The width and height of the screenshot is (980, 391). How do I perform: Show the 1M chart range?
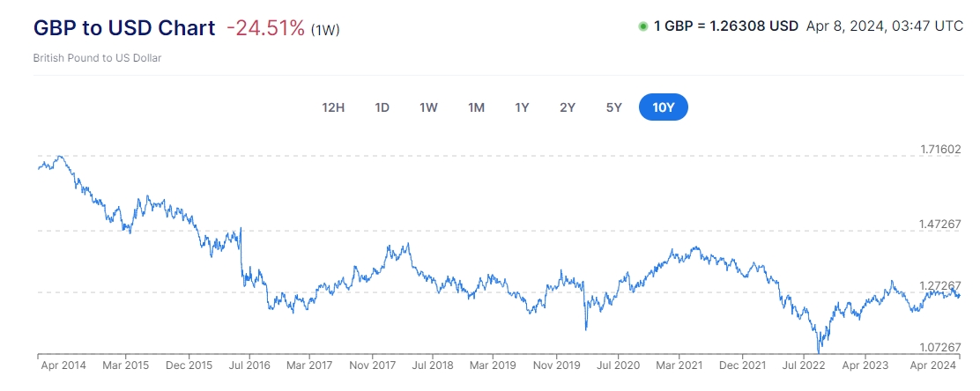click(476, 107)
